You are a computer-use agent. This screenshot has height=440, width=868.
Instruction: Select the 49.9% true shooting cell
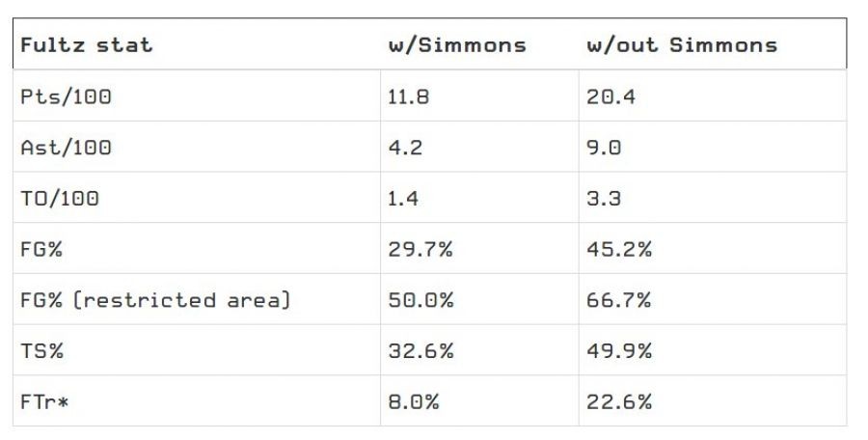(x=619, y=351)
